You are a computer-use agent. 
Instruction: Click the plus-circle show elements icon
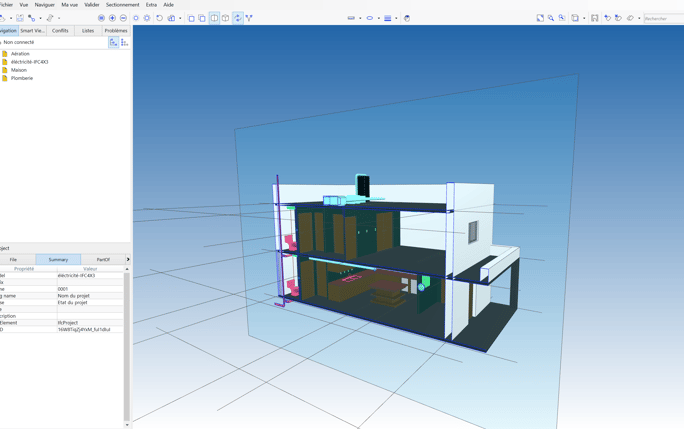112,18
